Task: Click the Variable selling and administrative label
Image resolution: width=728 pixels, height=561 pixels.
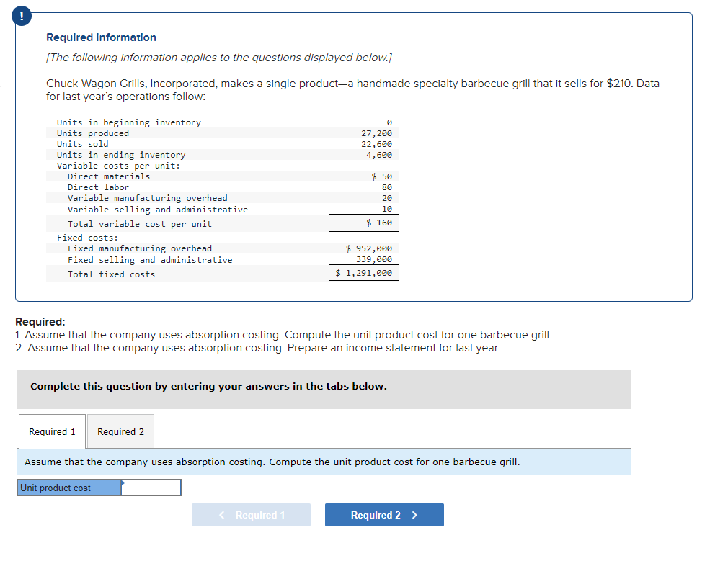Action: (x=158, y=210)
